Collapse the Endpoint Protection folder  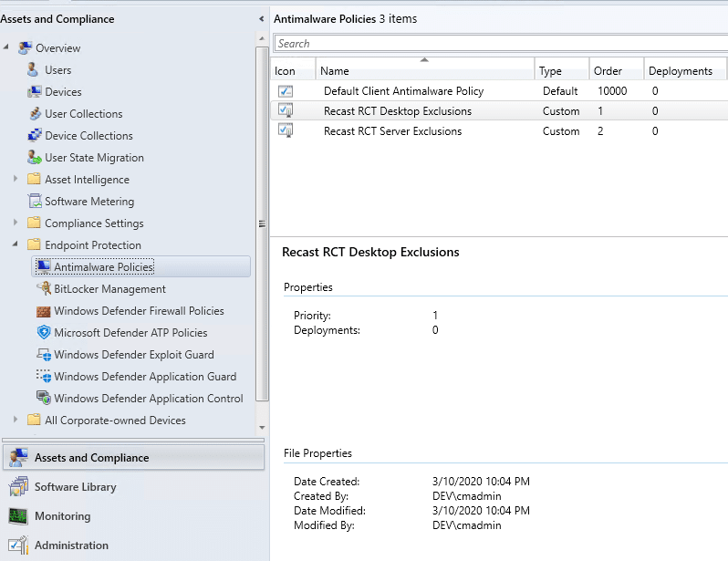[16, 245]
